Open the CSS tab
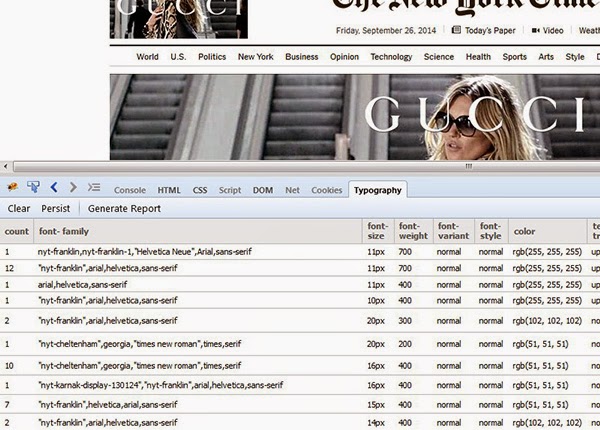This screenshot has height=430, width=600. tap(200, 190)
